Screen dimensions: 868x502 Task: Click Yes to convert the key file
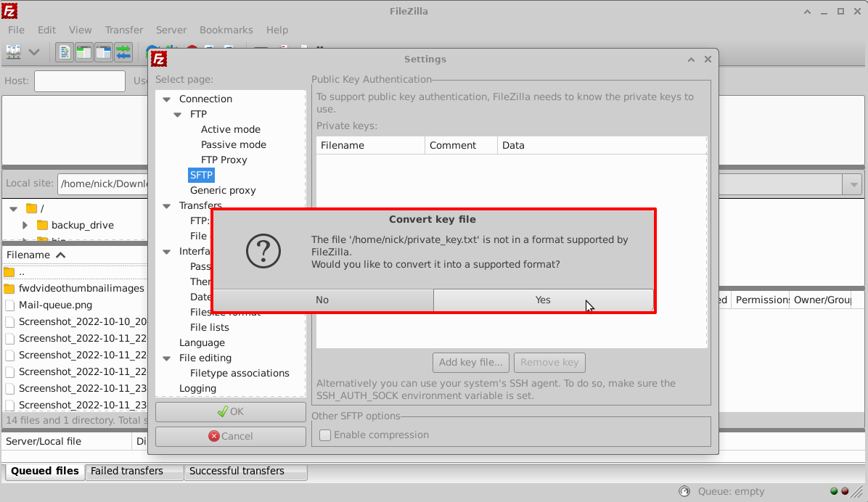point(543,300)
